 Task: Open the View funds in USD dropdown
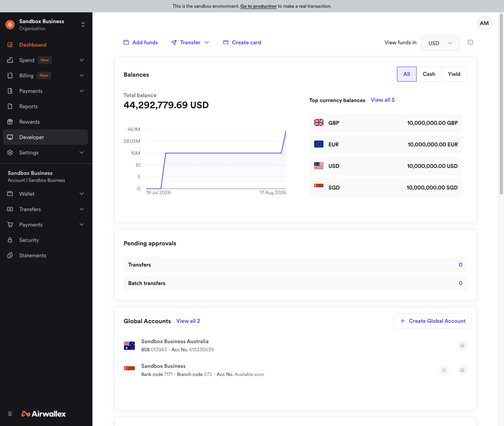pos(440,43)
